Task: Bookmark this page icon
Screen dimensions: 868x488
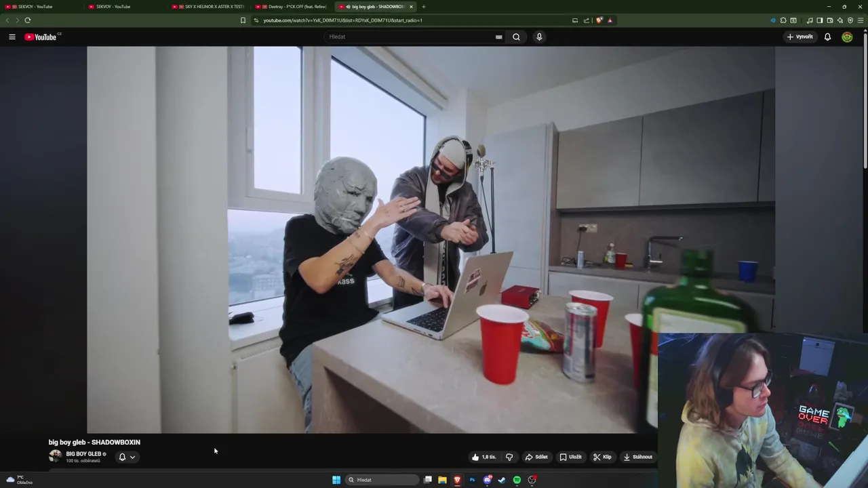Action: click(x=243, y=20)
